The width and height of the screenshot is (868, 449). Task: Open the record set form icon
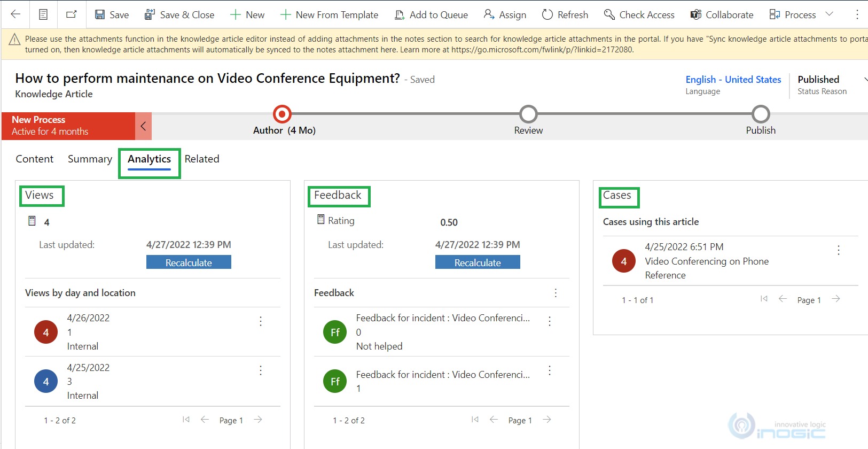click(43, 14)
